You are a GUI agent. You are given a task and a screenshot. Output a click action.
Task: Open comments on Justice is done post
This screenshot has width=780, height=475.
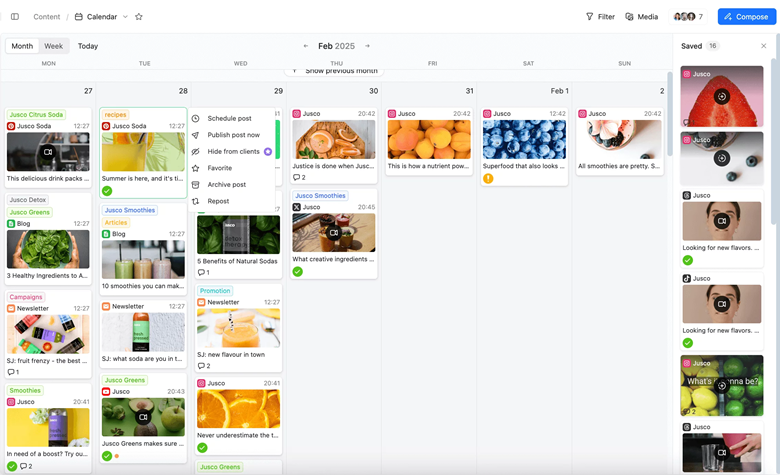click(x=299, y=178)
